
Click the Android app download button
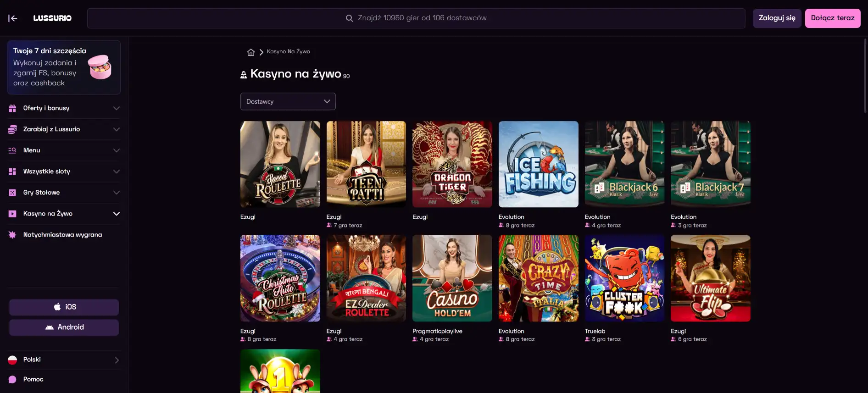pos(64,327)
